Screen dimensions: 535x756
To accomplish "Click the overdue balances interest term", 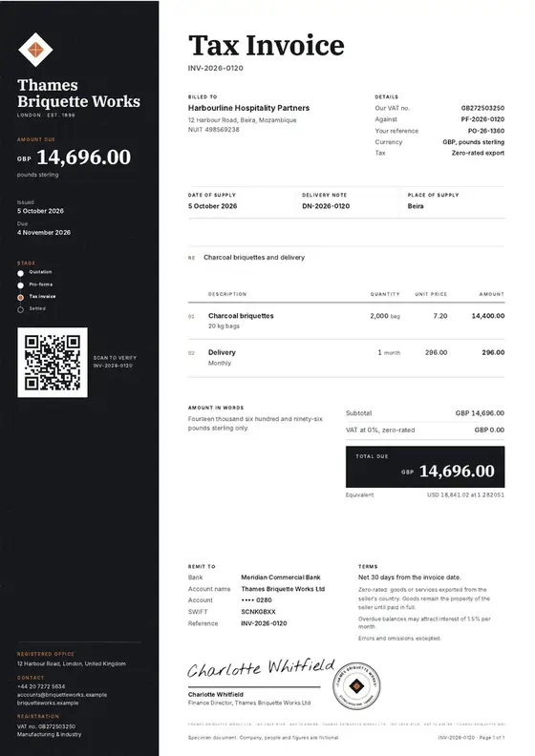I will tap(424, 622).
